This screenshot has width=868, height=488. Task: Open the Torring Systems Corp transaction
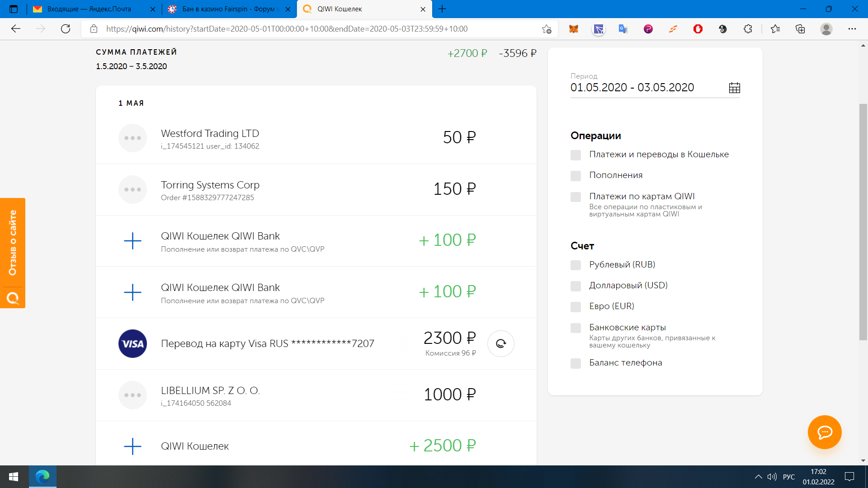tap(316, 190)
